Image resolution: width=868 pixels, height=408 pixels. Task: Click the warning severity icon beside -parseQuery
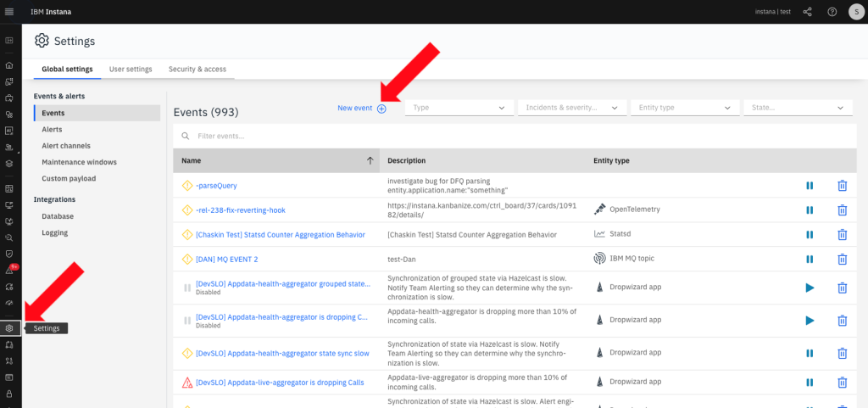[187, 186]
